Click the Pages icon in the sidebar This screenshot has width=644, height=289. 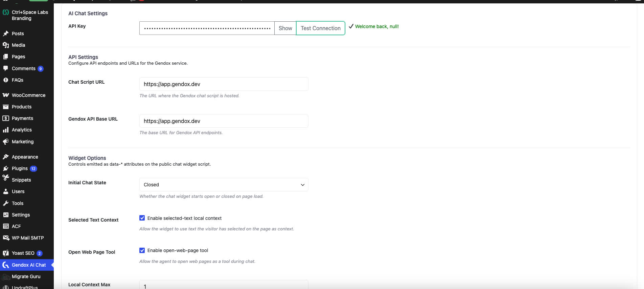coord(6,57)
